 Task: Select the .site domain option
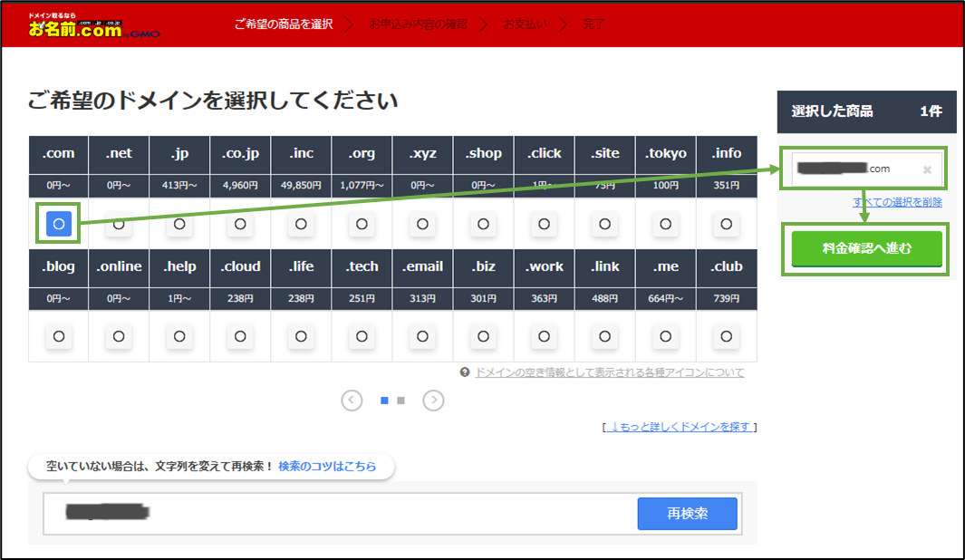(605, 224)
